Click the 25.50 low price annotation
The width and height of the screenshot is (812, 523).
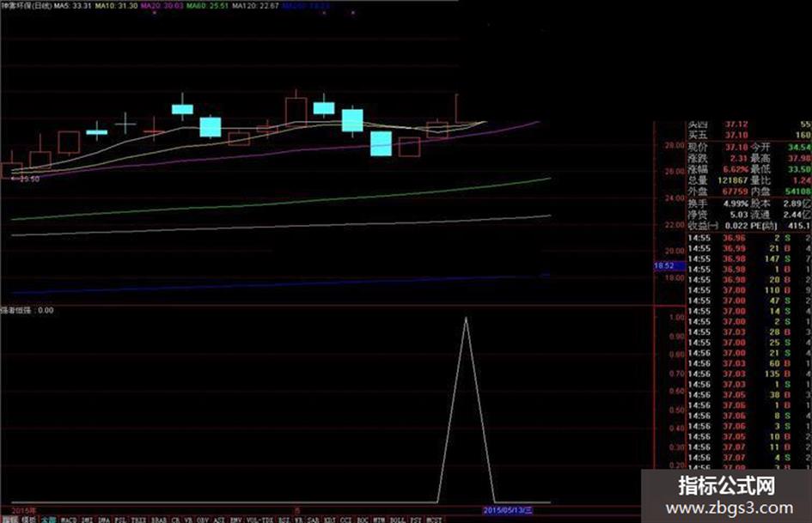(x=26, y=179)
